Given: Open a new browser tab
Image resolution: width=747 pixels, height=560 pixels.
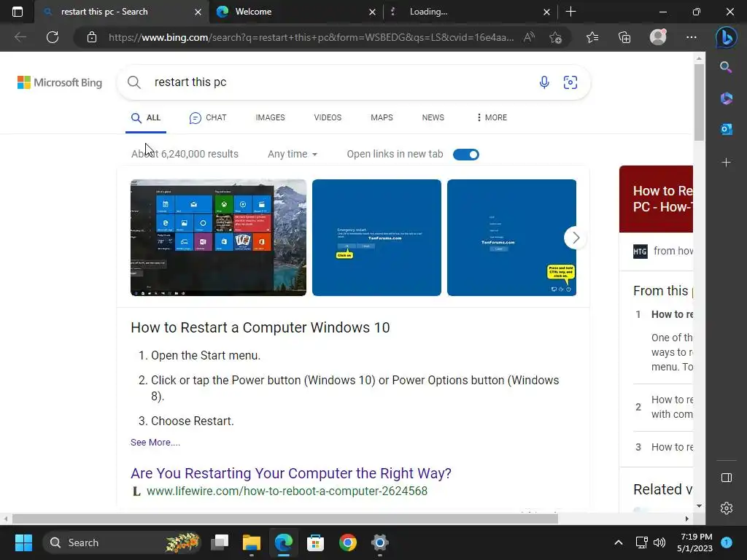Looking at the screenshot, I should [570, 12].
